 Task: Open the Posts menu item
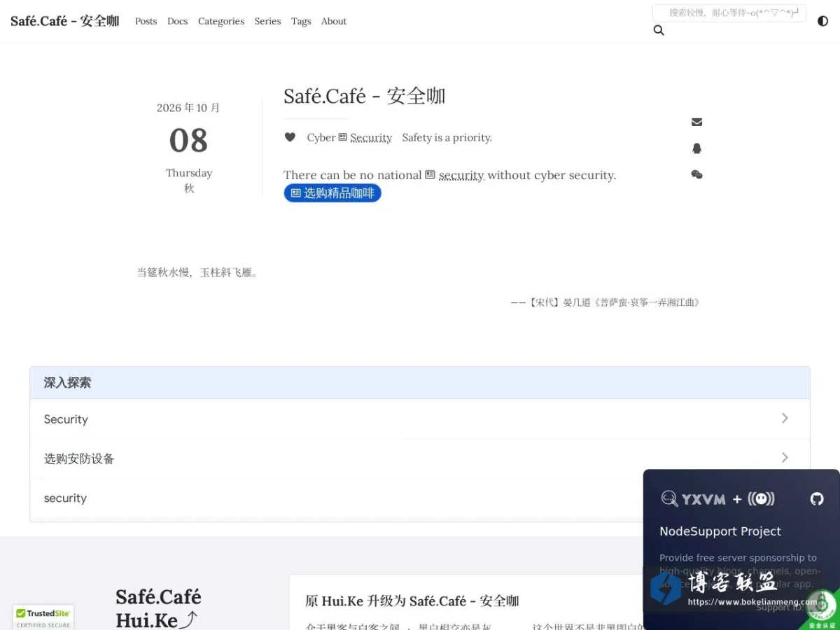pyautogui.click(x=146, y=21)
